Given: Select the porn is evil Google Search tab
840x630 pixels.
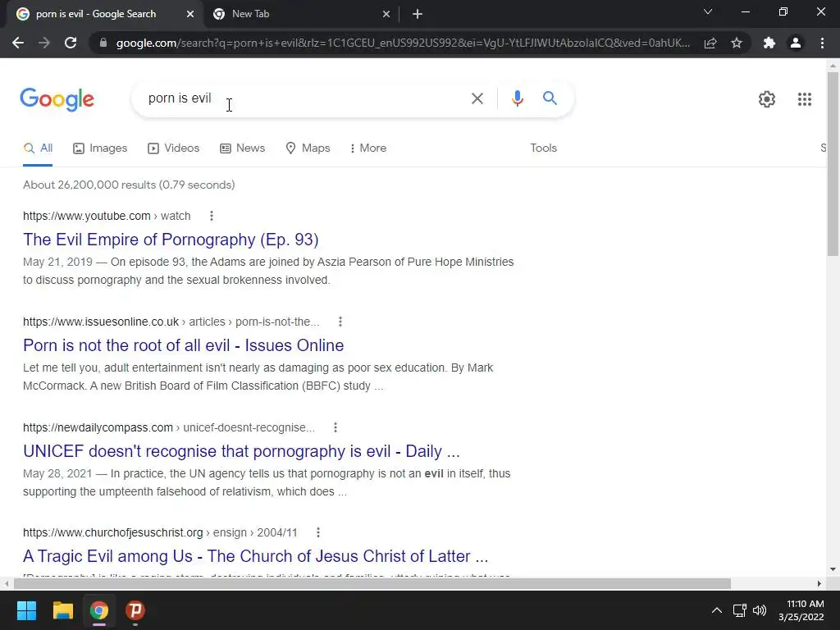Looking at the screenshot, I should coord(105,15).
